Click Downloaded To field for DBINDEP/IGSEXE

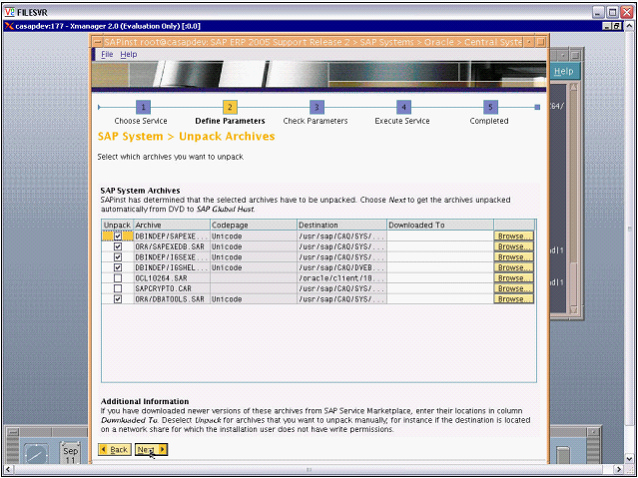click(439, 257)
